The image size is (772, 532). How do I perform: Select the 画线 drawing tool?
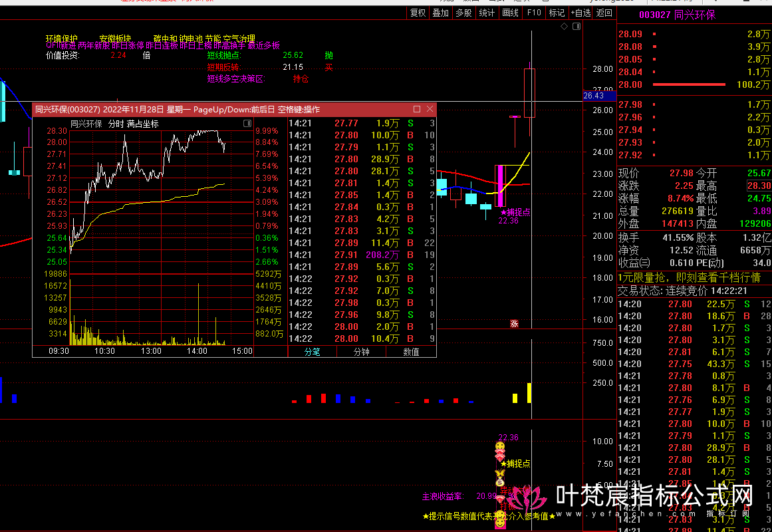click(x=510, y=13)
